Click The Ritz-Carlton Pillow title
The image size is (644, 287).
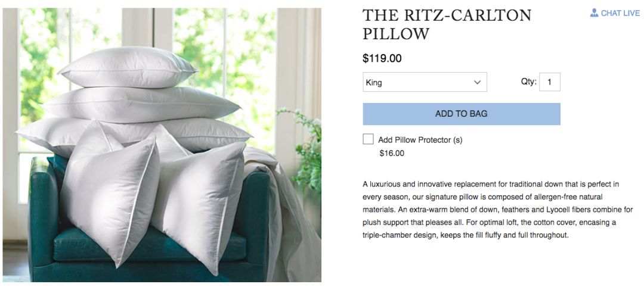(447, 24)
